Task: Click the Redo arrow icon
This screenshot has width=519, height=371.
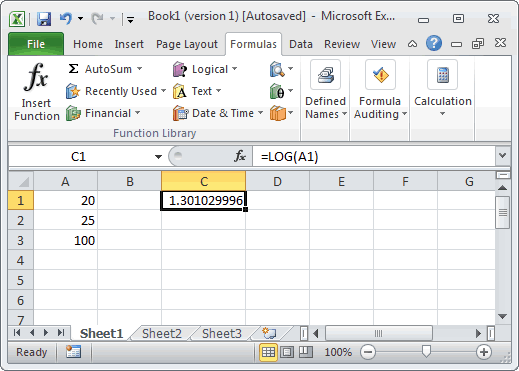Action: click(97, 18)
